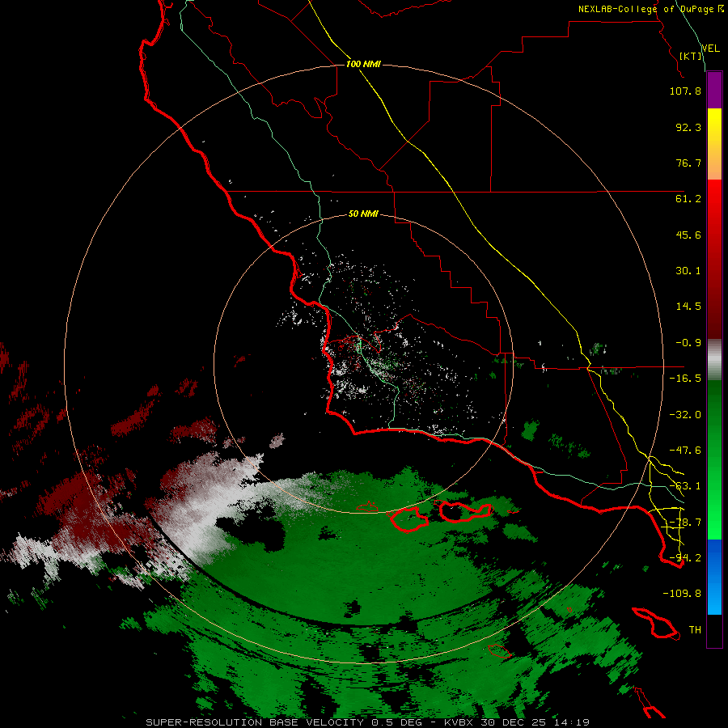
Task: Click the "VEL" legend title
Action: [710, 49]
